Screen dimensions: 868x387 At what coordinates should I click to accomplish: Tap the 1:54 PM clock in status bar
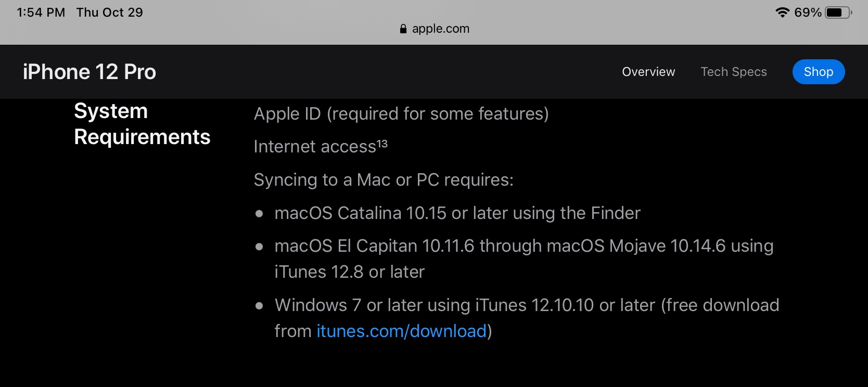pyautogui.click(x=41, y=12)
